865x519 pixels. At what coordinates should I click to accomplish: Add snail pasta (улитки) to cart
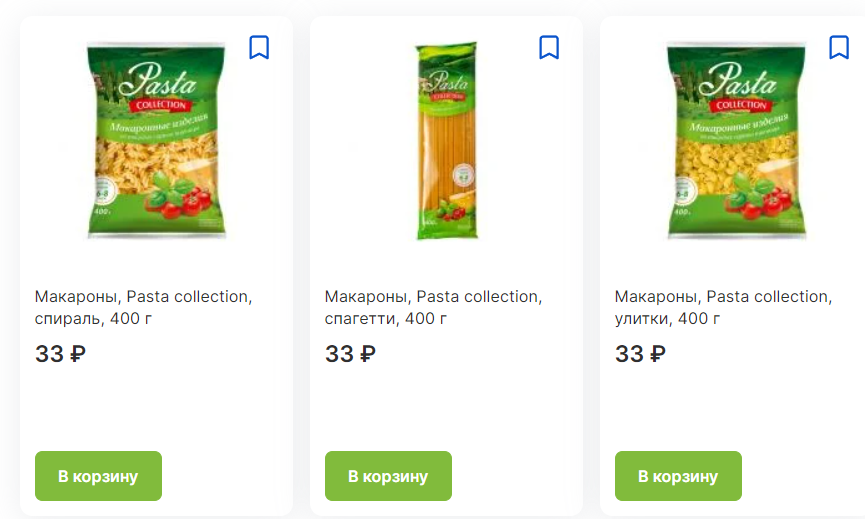[x=679, y=476]
